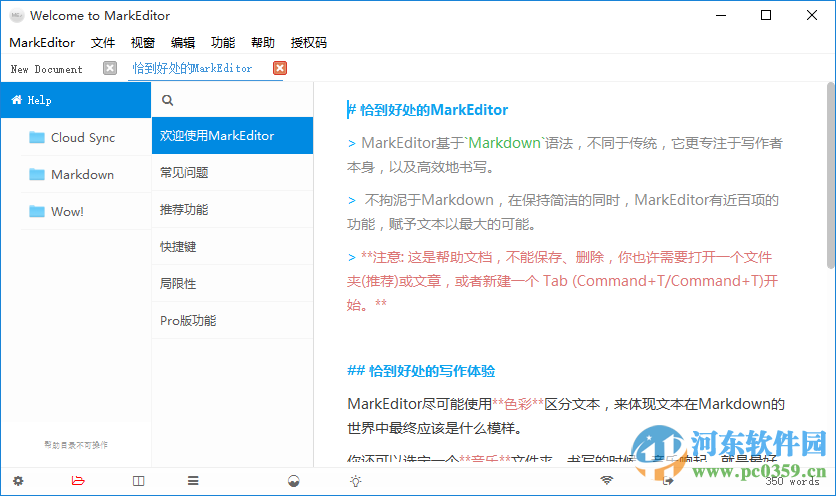Open the 视窗 menu
This screenshot has width=836, height=496.
coord(143,43)
